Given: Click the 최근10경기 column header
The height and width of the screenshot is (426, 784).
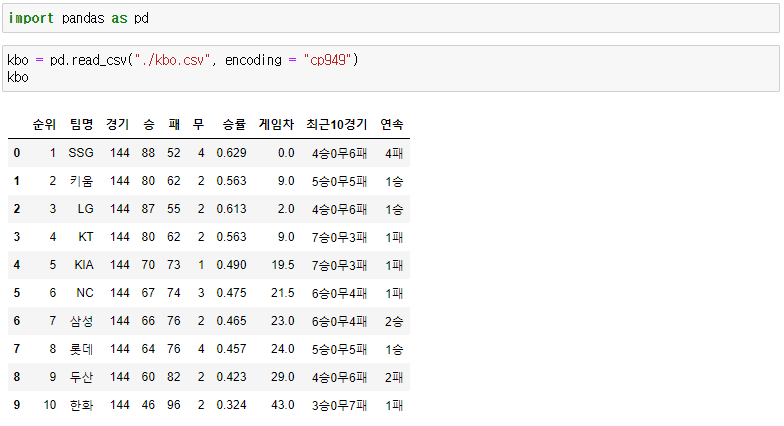Looking at the screenshot, I should tap(336, 124).
